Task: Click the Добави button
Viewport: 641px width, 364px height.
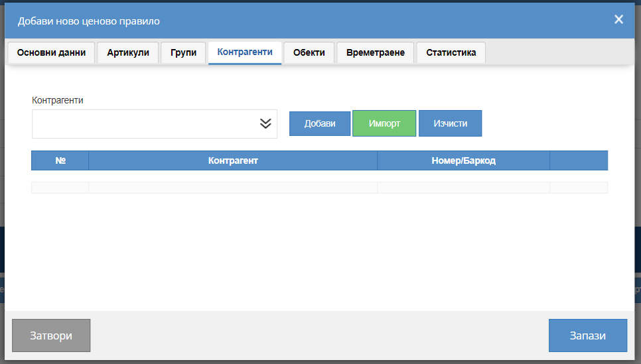Action: [x=320, y=123]
